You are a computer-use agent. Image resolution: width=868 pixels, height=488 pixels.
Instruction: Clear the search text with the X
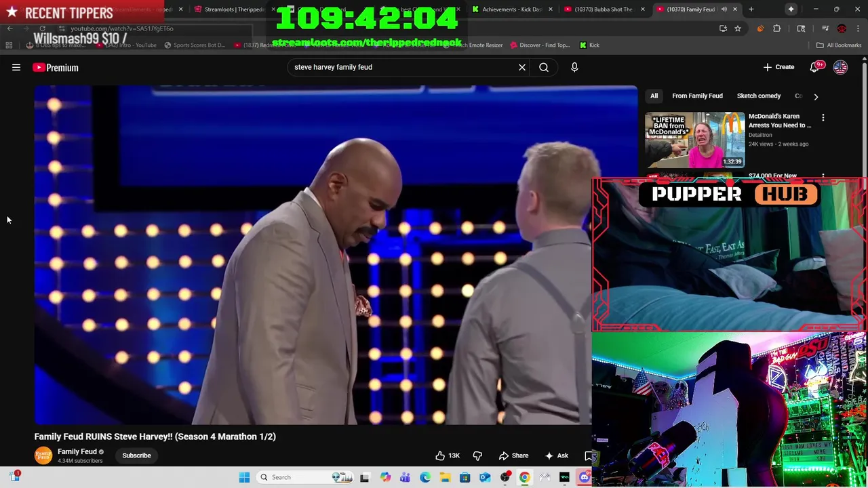point(522,67)
